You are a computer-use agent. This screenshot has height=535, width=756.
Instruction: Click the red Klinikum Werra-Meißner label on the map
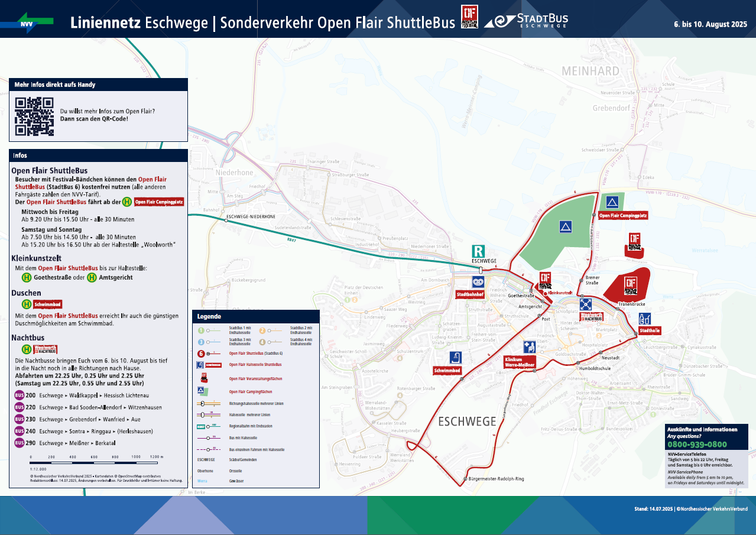coord(520,362)
